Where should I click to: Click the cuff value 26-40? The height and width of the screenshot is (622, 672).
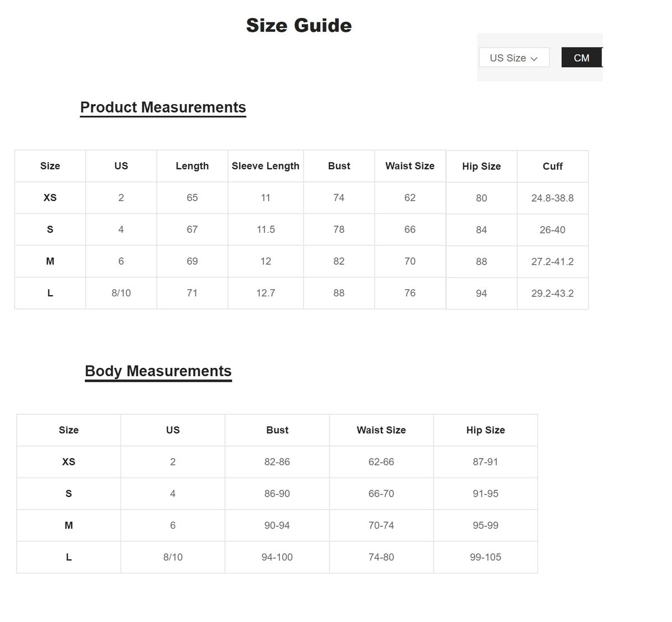click(x=552, y=230)
